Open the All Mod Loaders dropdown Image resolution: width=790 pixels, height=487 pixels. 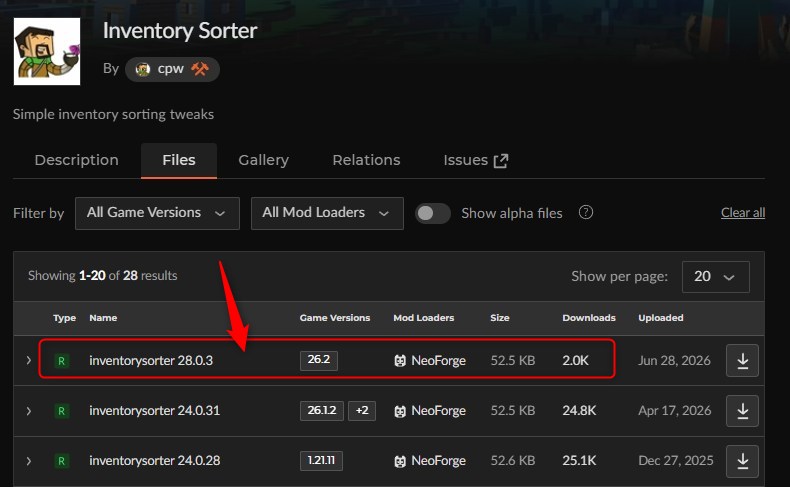point(327,213)
